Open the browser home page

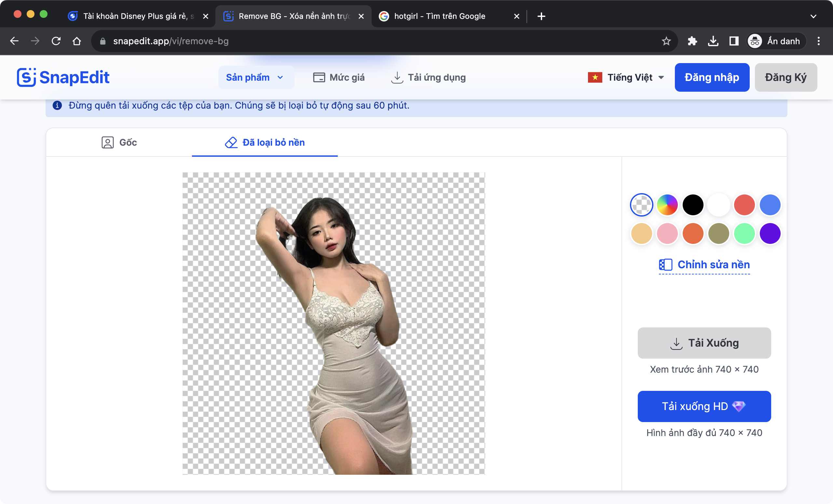(x=77, y=41)
